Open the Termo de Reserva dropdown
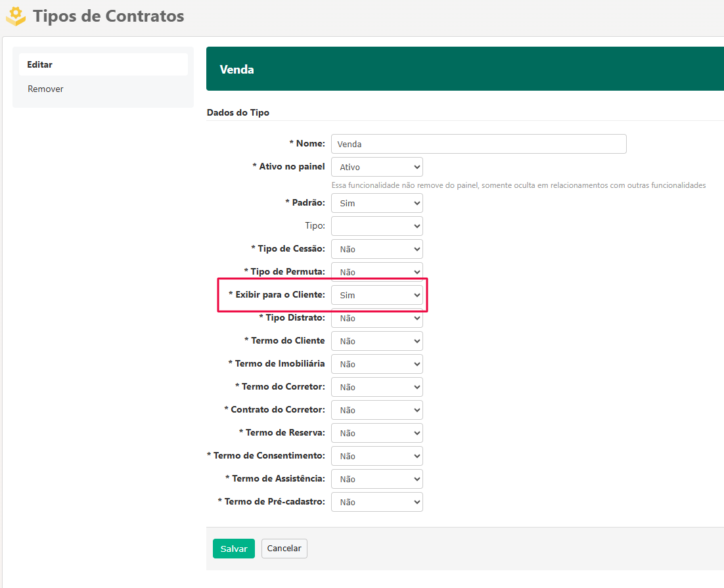 pyautogui.click(x=376, y=433)
